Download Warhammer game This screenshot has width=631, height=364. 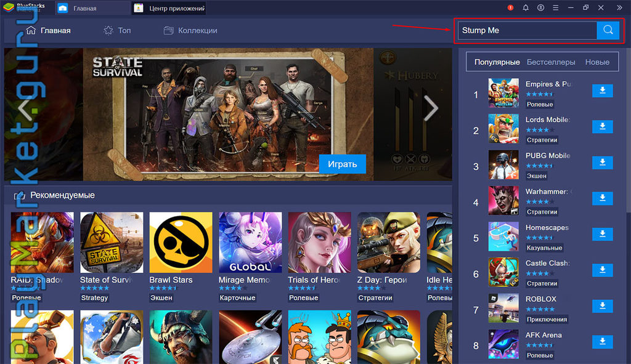pyautogui.click(x=603, y=198)
